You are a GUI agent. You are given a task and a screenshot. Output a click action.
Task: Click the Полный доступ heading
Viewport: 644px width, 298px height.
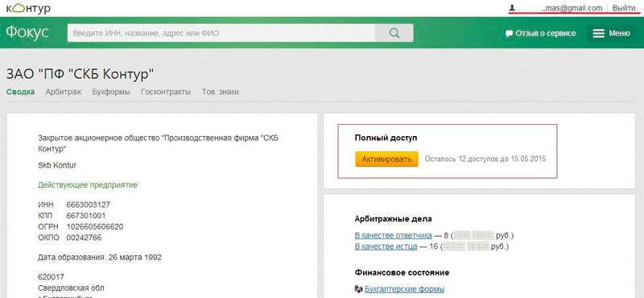click(x=386, y=138)
